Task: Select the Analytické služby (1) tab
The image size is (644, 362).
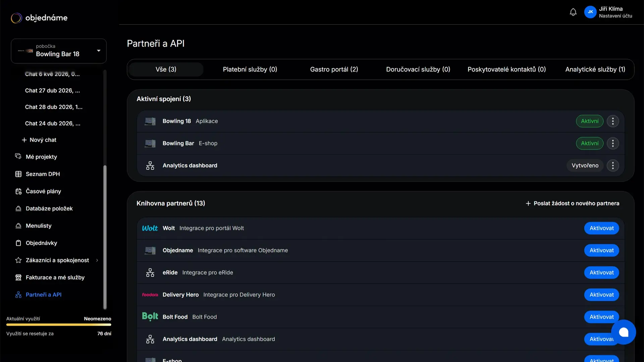Action: [x=595, y=69]
